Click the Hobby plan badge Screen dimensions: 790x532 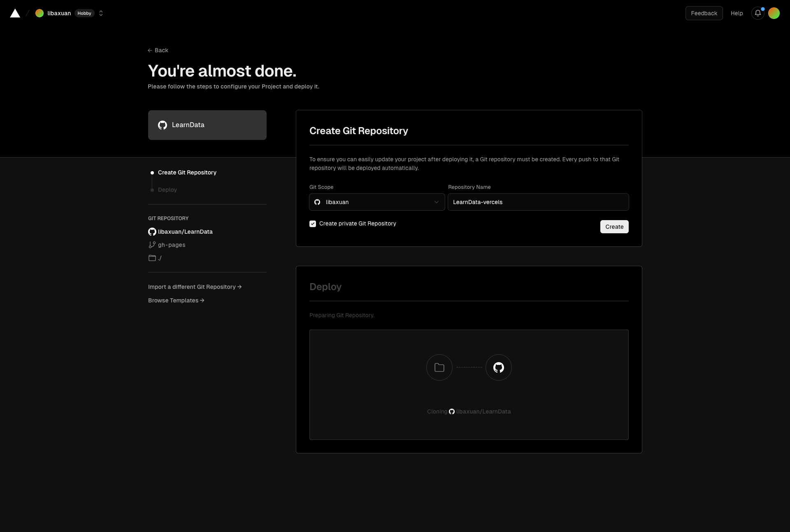coord(84,13)
